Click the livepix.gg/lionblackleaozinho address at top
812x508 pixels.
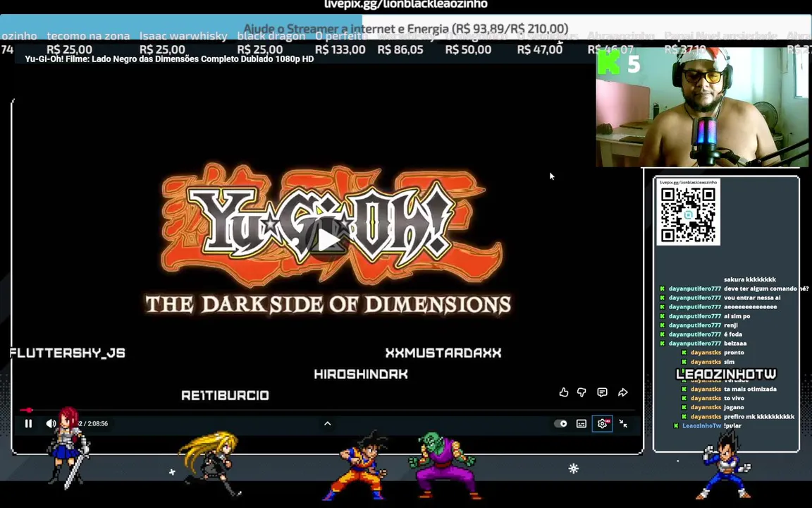[405, 5]
